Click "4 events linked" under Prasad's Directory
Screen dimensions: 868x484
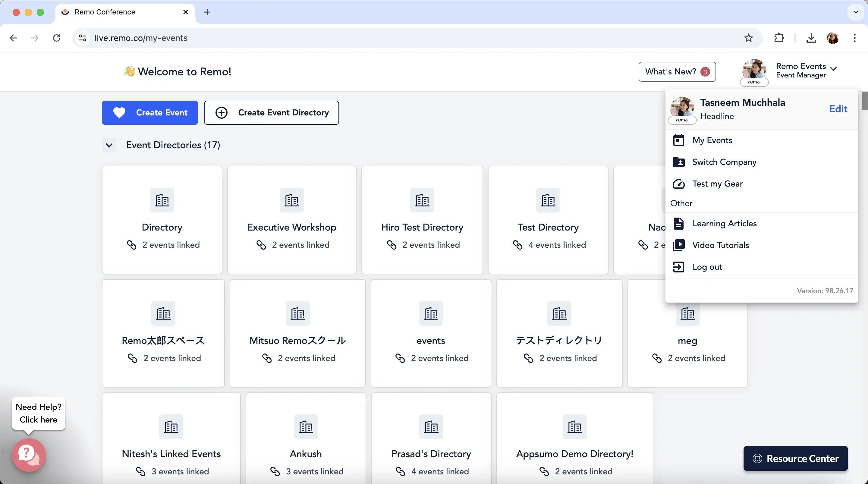pyautogui.click(x=440, y=471)
